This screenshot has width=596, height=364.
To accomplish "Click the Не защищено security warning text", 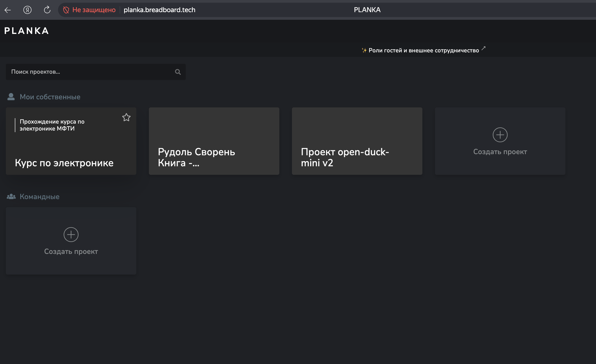I will click(x=94, y=10).
